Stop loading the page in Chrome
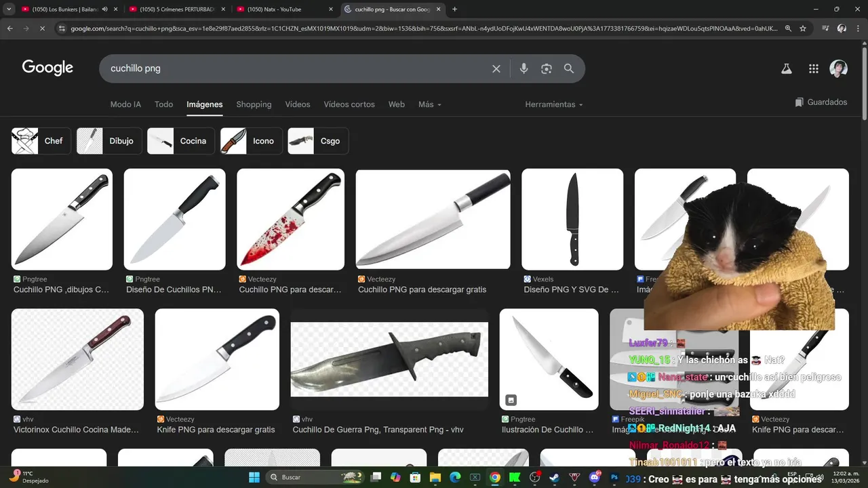The width and height of the screenshot is (868, 488). coord(42,28)
